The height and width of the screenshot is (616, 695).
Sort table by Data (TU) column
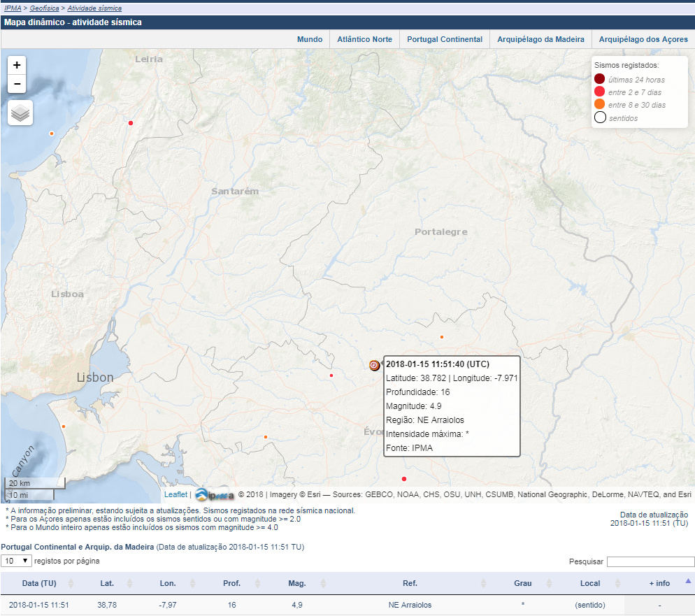pos(39,583)
